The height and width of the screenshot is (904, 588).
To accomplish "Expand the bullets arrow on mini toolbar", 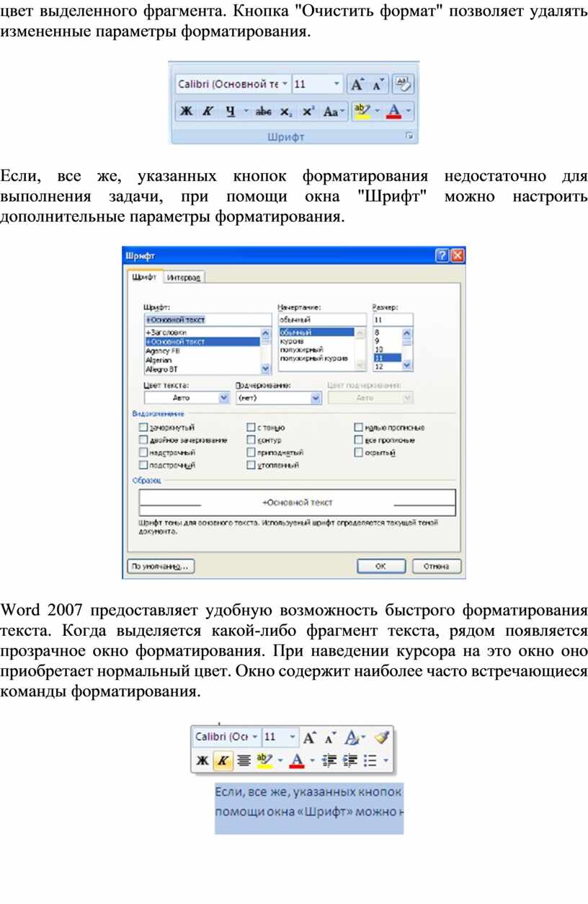I will (386, 760).
